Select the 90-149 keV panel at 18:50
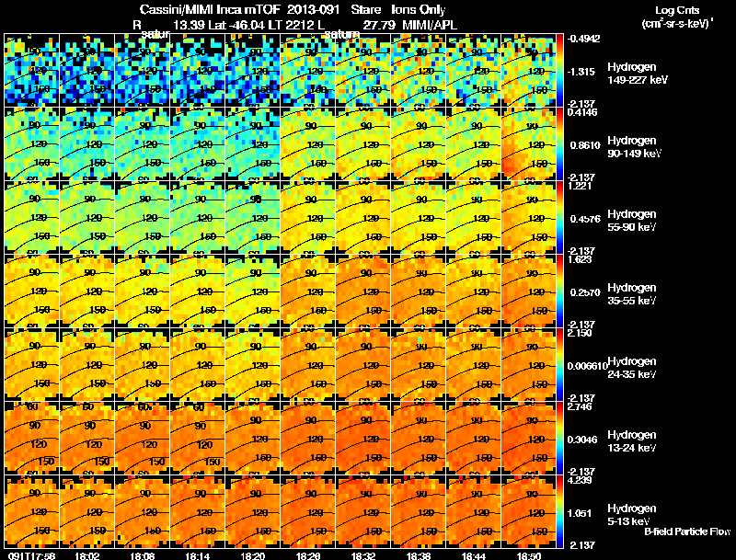Viewport: 736px width, 560px height. click(x=528, y=143)
